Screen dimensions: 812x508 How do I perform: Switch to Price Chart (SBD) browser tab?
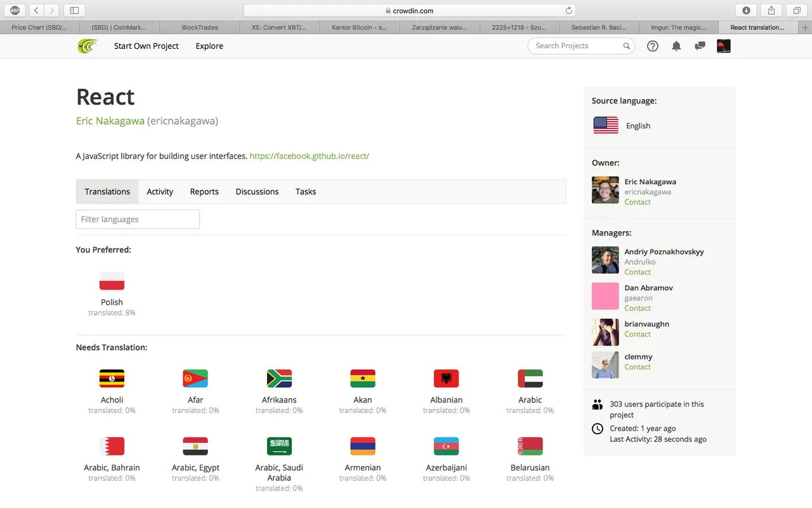(x=39, y=27)
